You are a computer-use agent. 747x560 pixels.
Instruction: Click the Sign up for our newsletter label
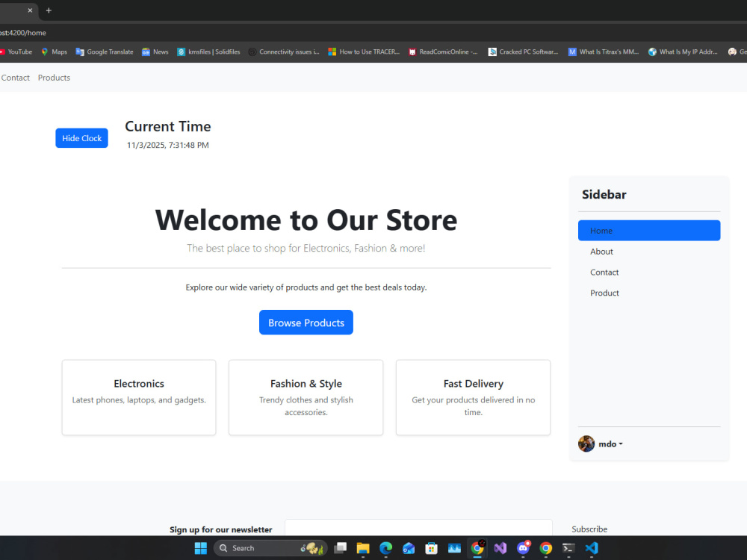pyautogui.click(x=220, y=529)
